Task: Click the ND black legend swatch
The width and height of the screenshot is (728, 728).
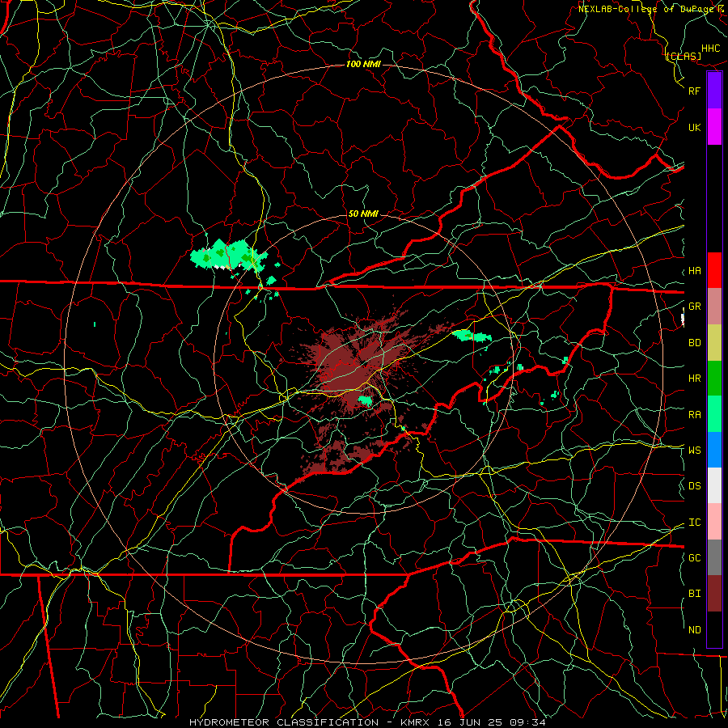Action: click(714, 629)
